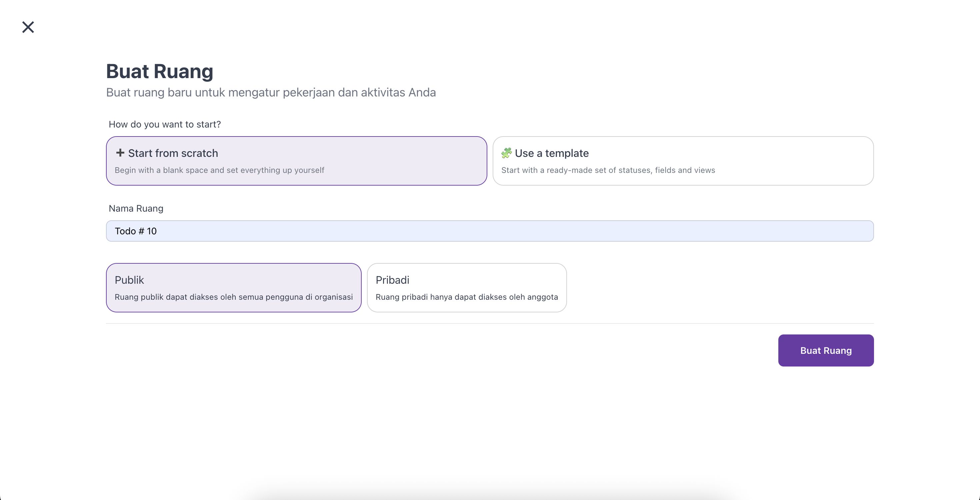The width and height of the screenshot is (980, 500).
Task: Click the "Use a template" title text
Action: [x=552, y=153]
